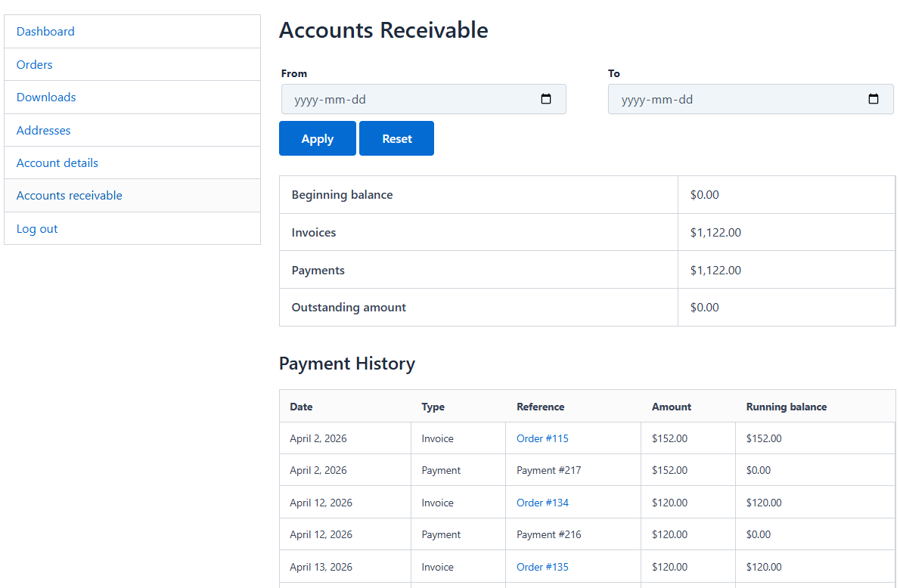Click Invoice type in Order #134 row
The width and height of the screenshot is (900, 588).
point(437,503)
